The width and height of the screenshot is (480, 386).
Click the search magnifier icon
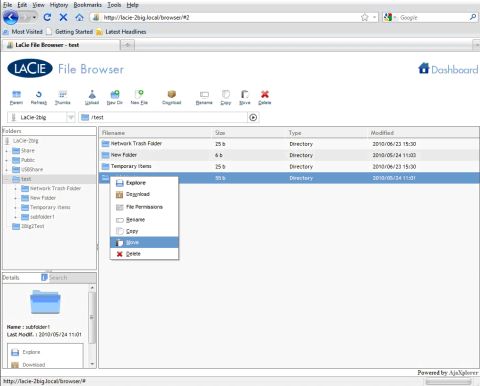tap(473, 17)
